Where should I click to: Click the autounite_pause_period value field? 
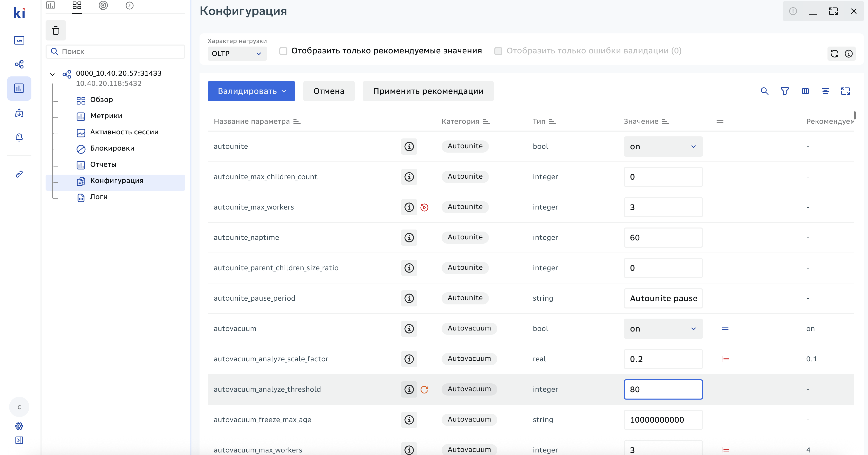click(x=663, y=298)
